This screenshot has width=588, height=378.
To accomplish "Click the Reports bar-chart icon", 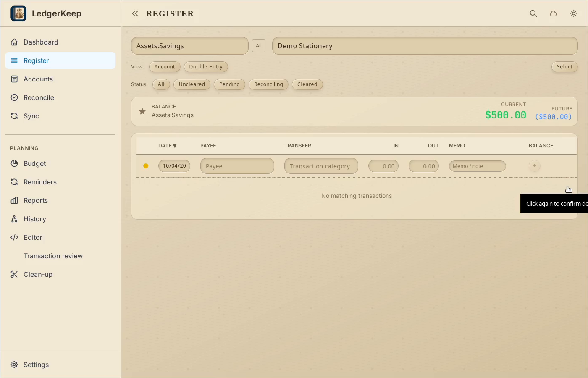I will (x=14, y=200).
